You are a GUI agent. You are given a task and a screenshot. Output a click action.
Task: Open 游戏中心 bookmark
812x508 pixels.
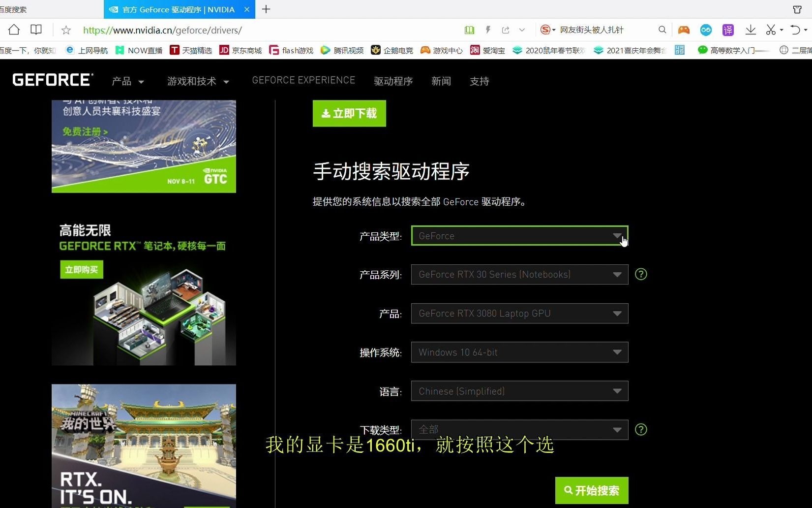pyautogui.click(x=441, y=50)
